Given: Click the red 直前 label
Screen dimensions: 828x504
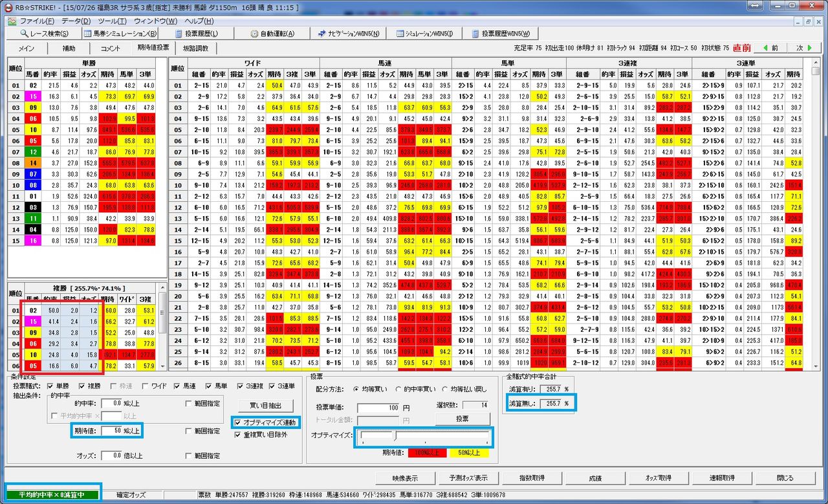Looking at the screenshot, I should (x=742, y=48).
